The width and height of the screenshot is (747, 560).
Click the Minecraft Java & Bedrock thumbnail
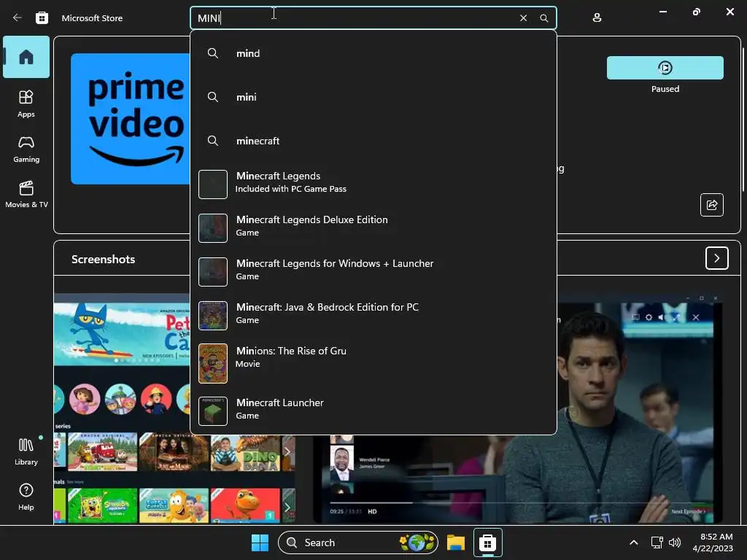coord(213,316)
